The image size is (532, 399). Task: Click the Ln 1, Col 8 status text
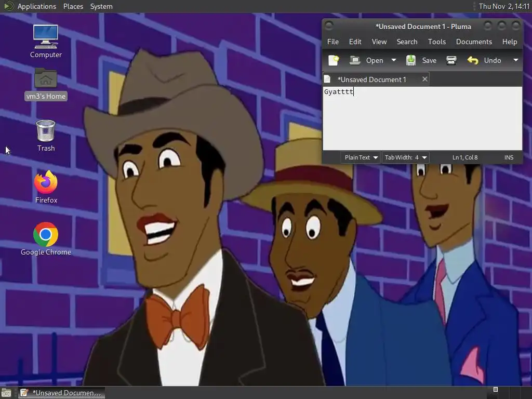pyautogui.click(x=465, y=157)
